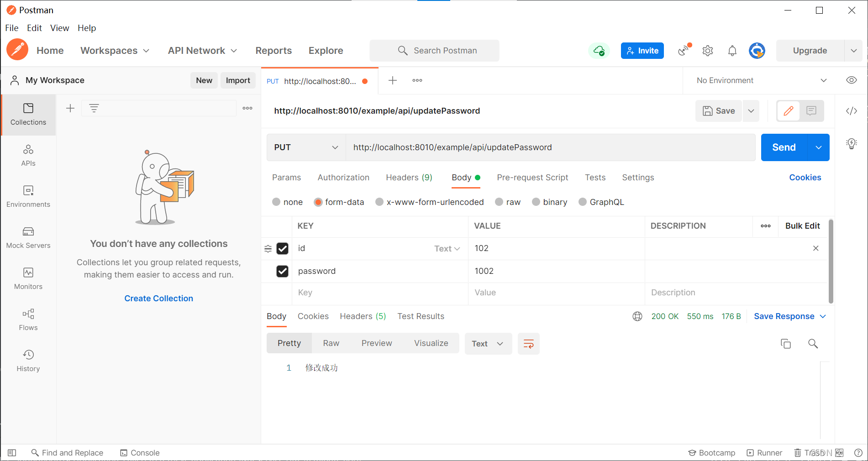Uncheck the id parameter row
Viewport: 868px width, 461px height.
click(x=283, y=248)
